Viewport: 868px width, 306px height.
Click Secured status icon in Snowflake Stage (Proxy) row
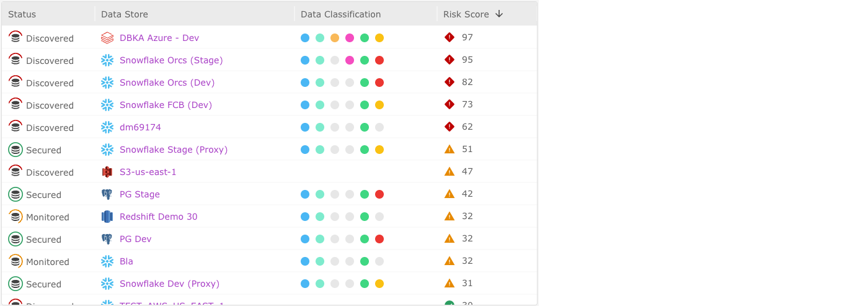(x=15, y=150)
